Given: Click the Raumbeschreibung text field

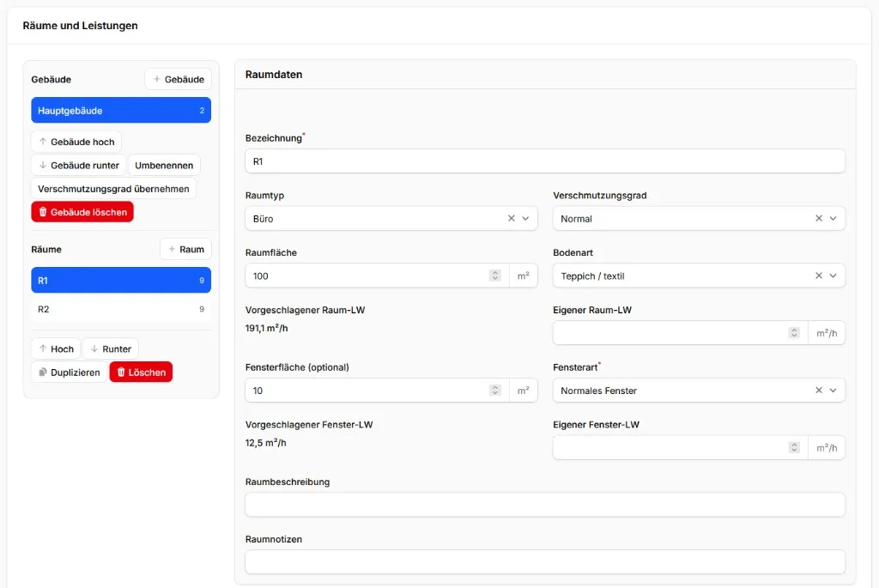Looking at the screenshot, I should (545, 505).
